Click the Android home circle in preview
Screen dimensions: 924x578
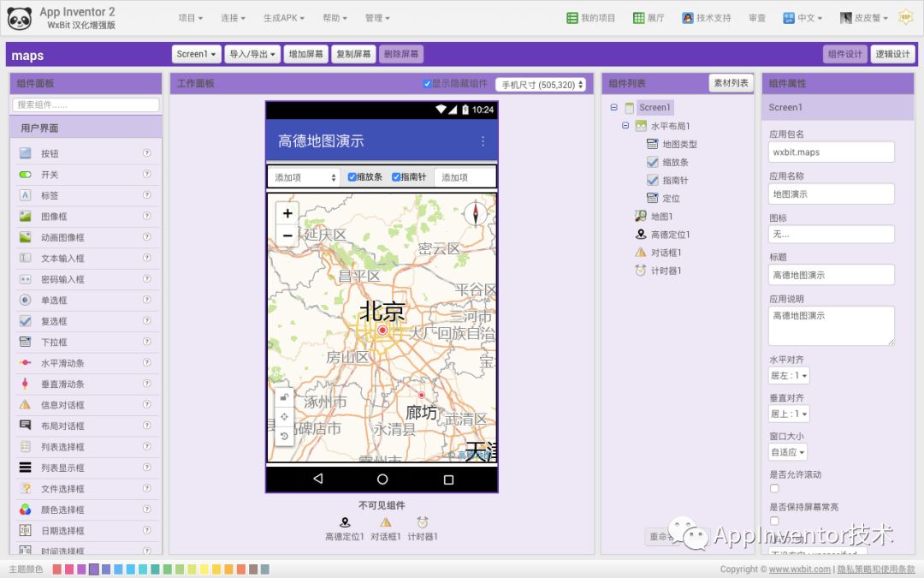click(x=382, y=479)
